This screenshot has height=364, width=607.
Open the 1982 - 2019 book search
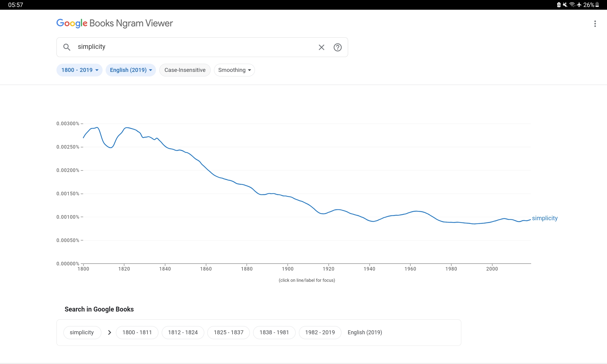(320, 332)
